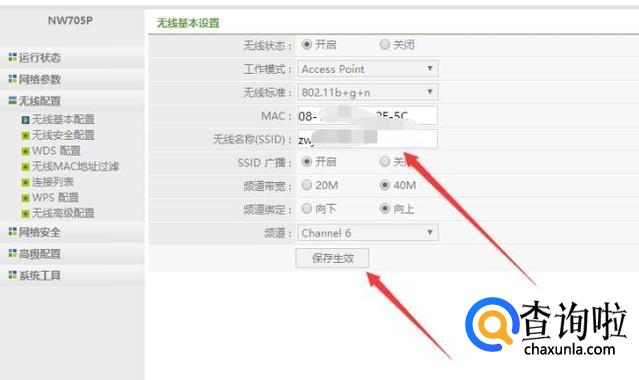639x380 pixels.
Task: Disable SSID 广播 with 关闭 radio
Action: [384, 161]
